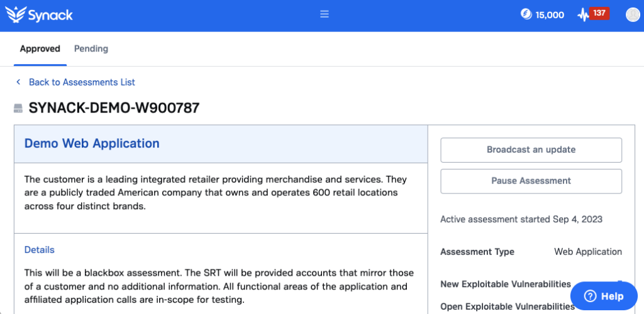Open the activity pulse icon
The width and height of the screenshot is (644, 314).
point(583,16)
